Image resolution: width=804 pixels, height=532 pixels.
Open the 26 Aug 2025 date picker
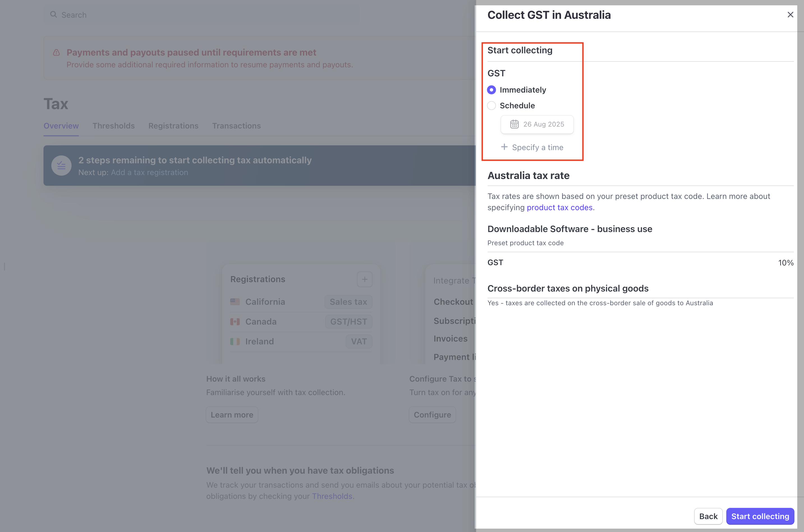543,125
